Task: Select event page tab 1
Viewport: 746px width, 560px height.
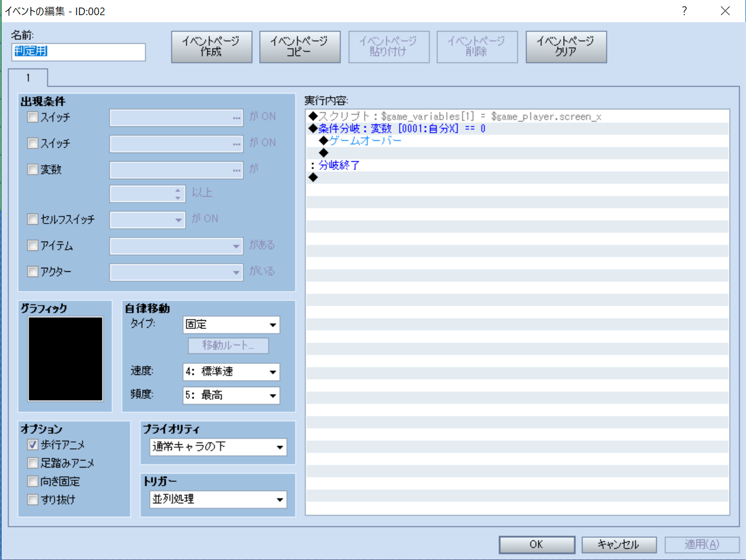Action: click(27, 77)
